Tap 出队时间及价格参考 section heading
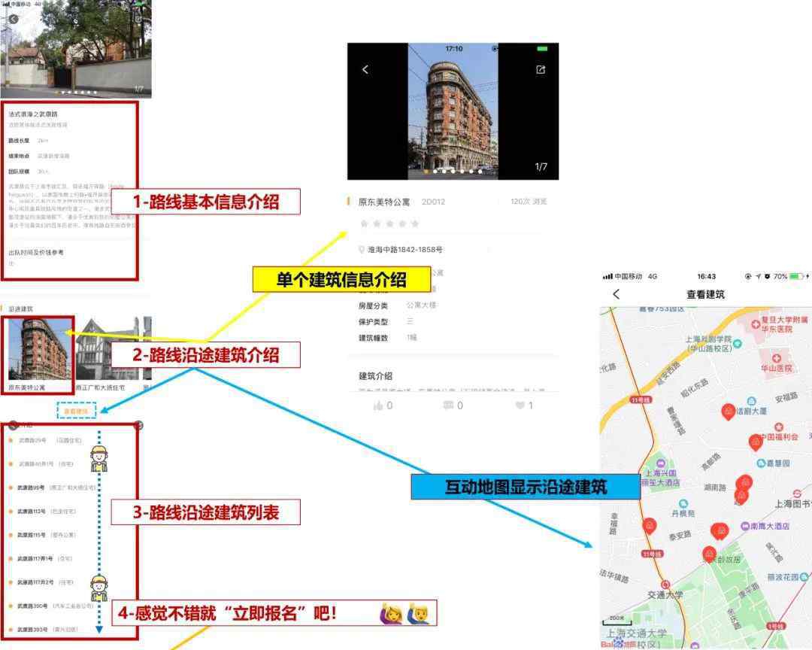 coord(36,253)
